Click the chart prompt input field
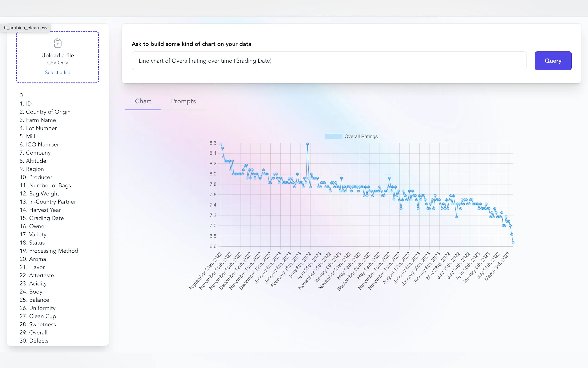Screen dimensions: 588x368 (x=329, y=61)
